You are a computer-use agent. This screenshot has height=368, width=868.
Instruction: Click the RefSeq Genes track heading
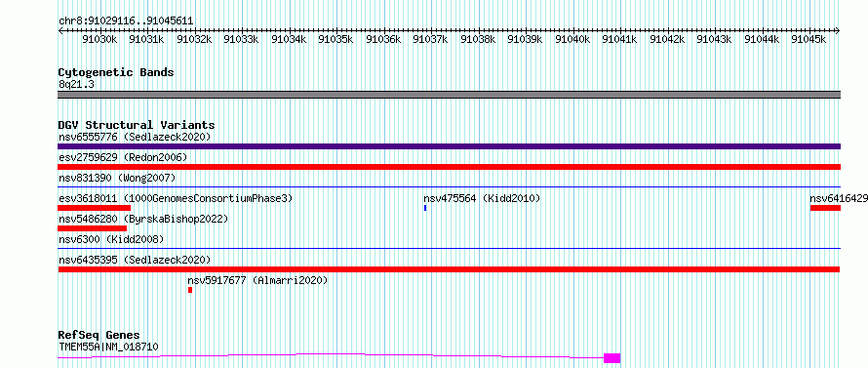point(99,336)
